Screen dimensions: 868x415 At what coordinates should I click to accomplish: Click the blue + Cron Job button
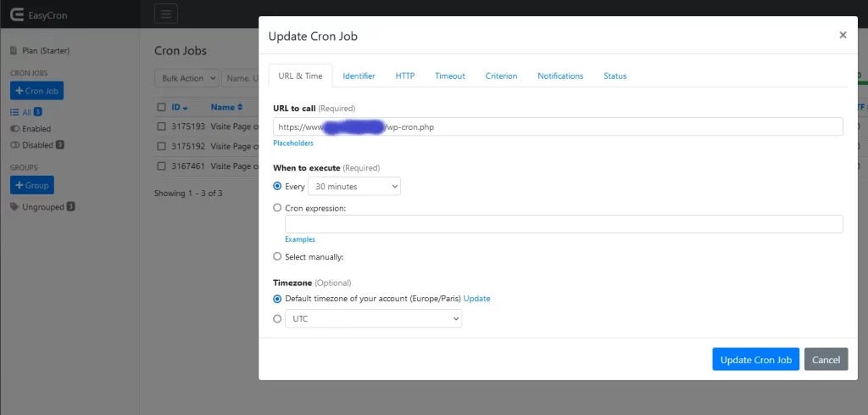point(36,91)
